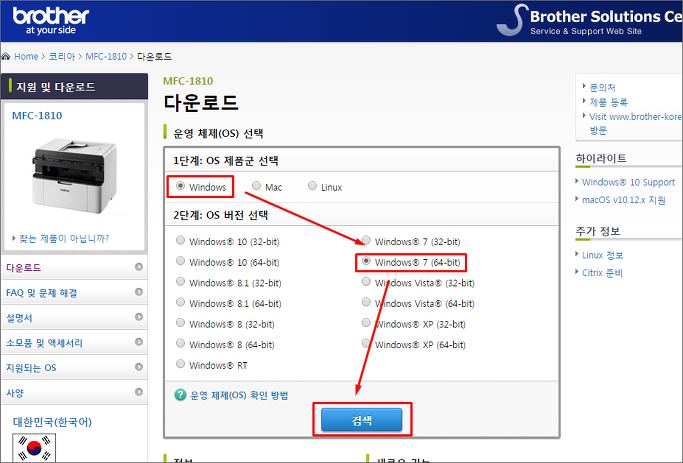Select Windows 10 (32-bit) radio
This screenshot has width=683, height=463.
tap(180, 240)
